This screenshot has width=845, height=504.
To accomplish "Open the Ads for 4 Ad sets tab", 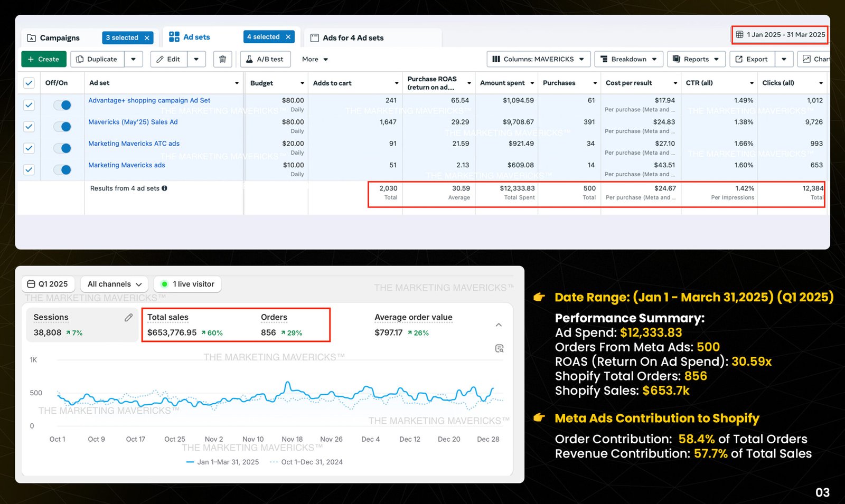I will pyautogui.click(x=353, y=38).
